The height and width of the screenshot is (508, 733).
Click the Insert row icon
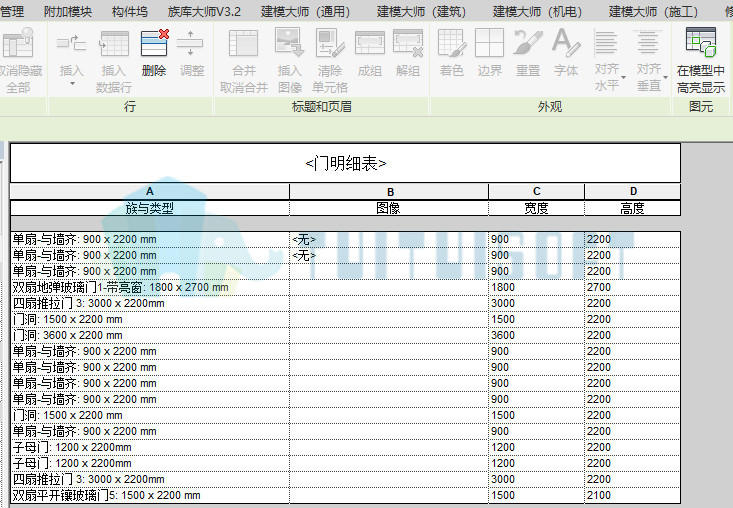(72, 44)
